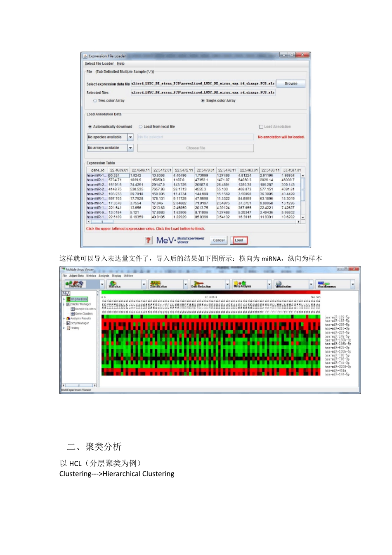Tick the Load Annotation checkbox
This screenshot has width=392, height=555.
pyautogui.click(x=261, y=126)
